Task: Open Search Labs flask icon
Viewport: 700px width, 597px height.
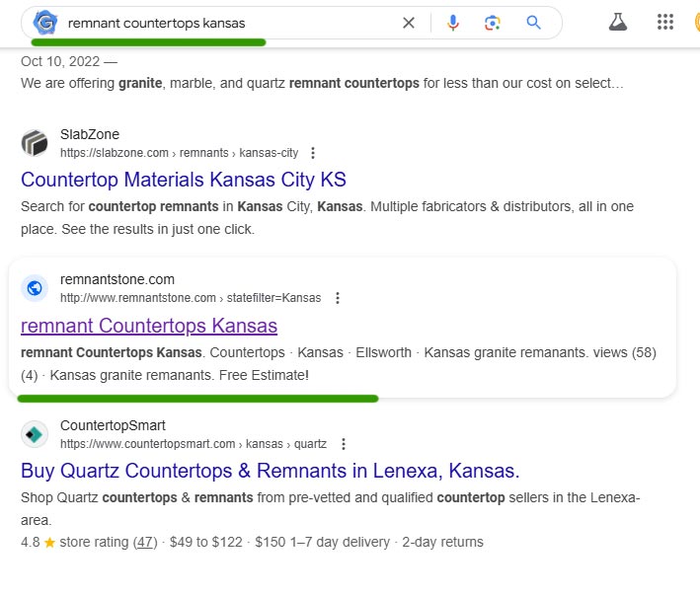Action: coord(618,22)
